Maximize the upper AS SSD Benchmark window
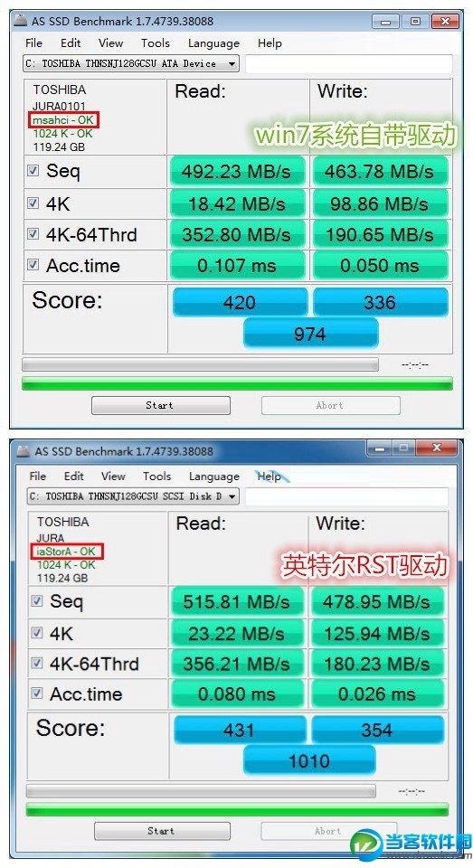This screenshot has width=473, height=868. coord(415,22)
